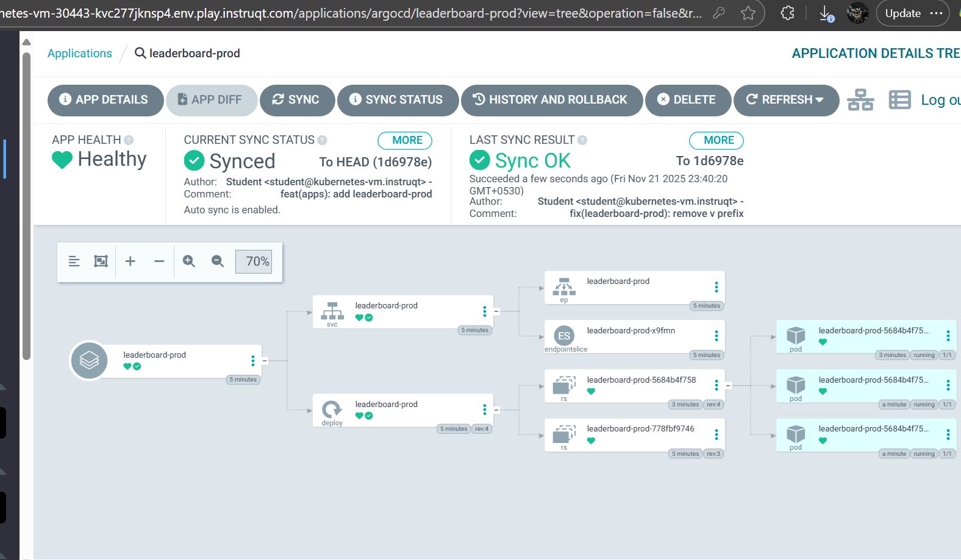
Task: Open HISTORY AND ROLLBACK
Action: point(552,100)
